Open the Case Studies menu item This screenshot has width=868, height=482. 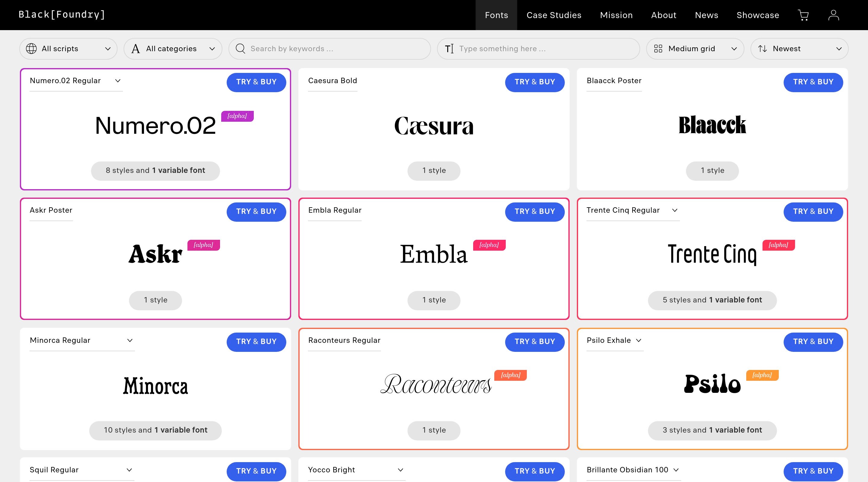[554, 15]
